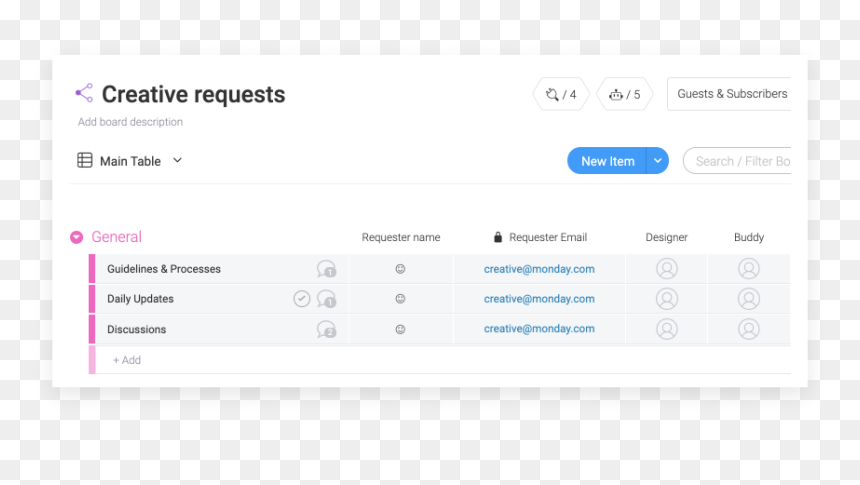This screenshot has height=485, width=860.
Task: Collapse the General group with pink arrow
Action: tap(77, 237)
